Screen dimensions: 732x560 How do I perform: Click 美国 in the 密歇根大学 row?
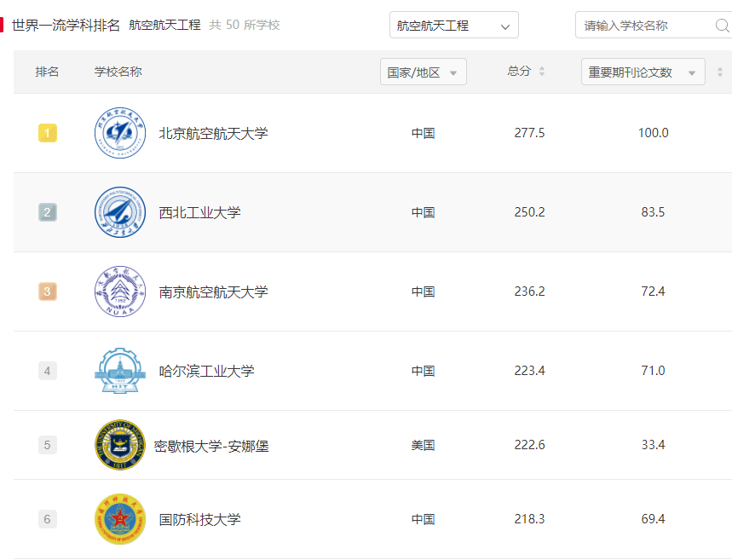click(x=423, y=445)
